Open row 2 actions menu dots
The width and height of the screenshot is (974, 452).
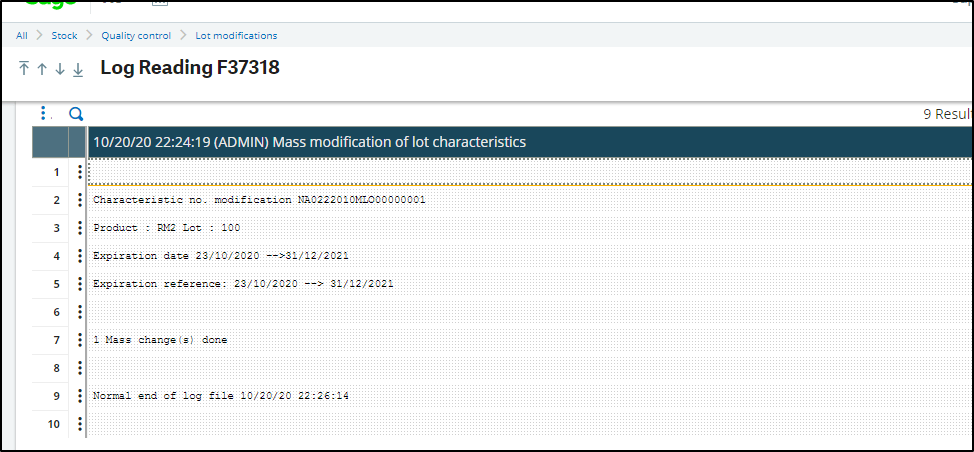click(x=79, y=200)
